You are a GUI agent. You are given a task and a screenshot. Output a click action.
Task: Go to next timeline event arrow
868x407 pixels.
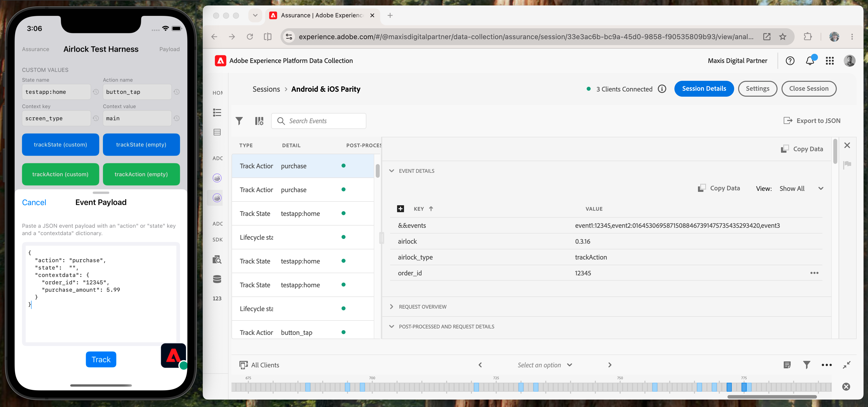[609, 365]
